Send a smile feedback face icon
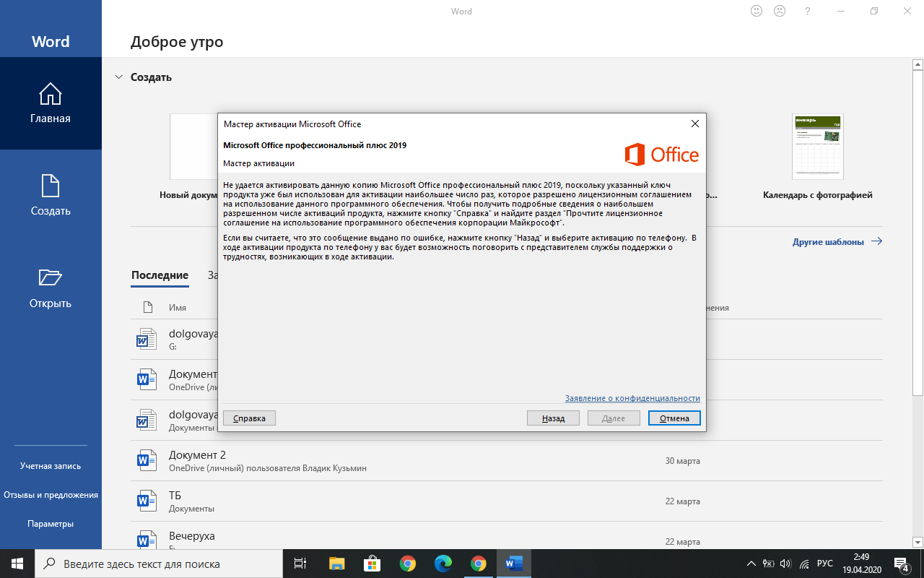 pos(757,11)
